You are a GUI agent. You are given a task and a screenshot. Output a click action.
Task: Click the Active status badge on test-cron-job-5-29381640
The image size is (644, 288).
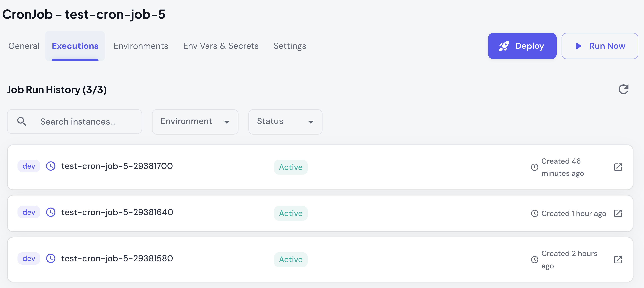[291, 213]
